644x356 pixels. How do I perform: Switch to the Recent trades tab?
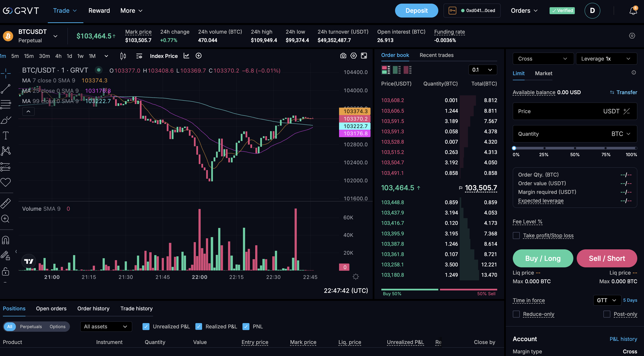click(436, 55)
